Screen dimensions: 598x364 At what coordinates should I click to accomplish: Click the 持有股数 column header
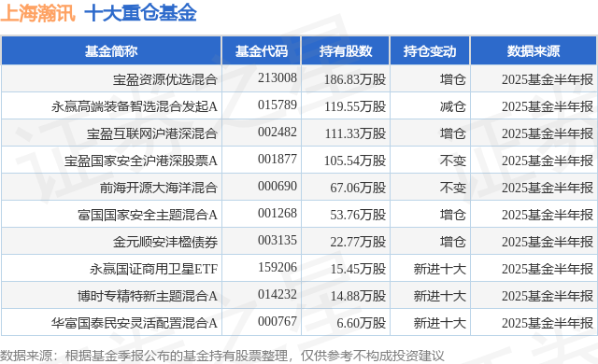(x=346, y=51)
